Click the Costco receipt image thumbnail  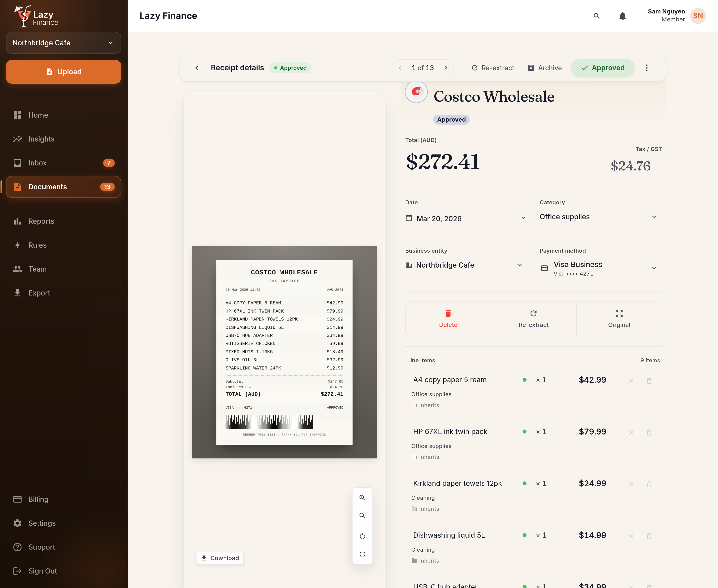tap(284, 352)
